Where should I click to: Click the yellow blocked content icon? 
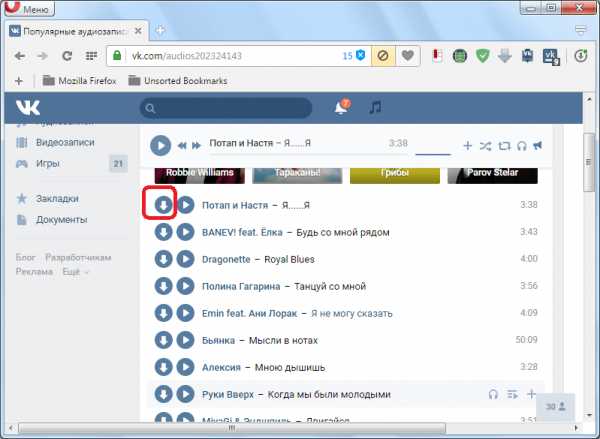click(x=383, y=56)
